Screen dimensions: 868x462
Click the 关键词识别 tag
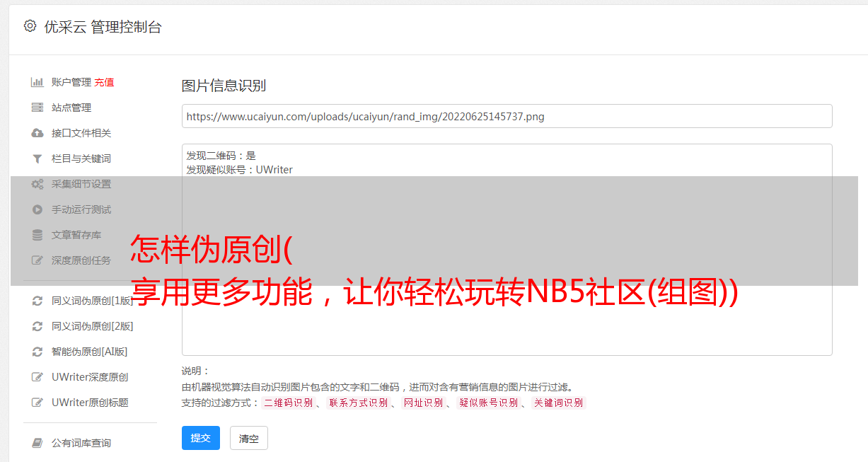559,403
